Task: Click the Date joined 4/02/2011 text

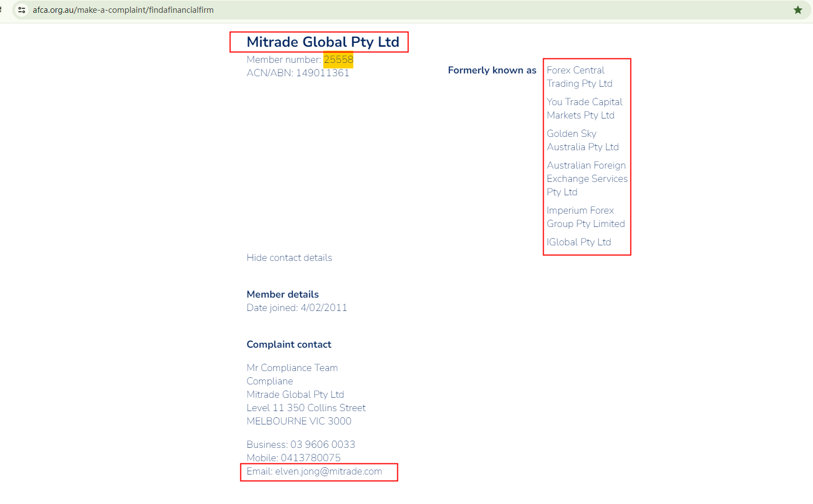Action: tap(297, 308)
